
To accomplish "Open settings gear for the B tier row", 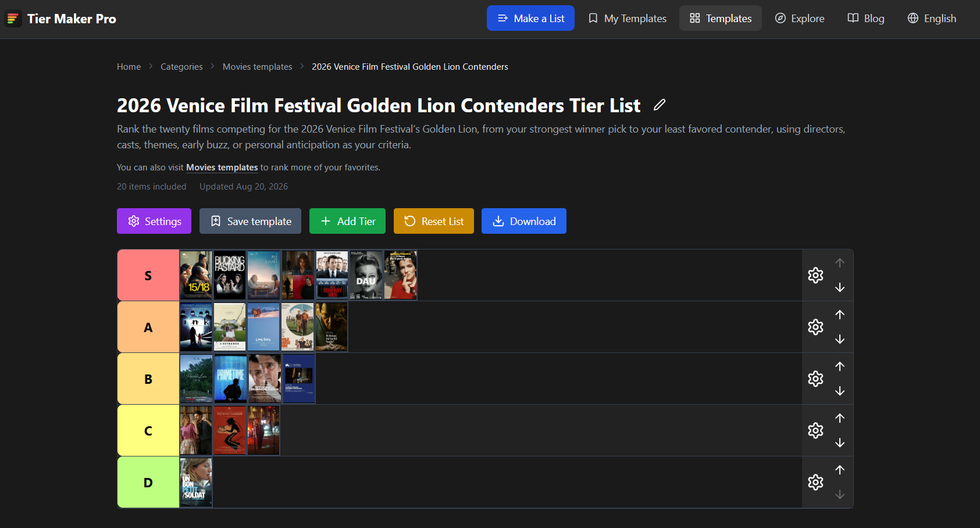I will [x=815, y=379].
